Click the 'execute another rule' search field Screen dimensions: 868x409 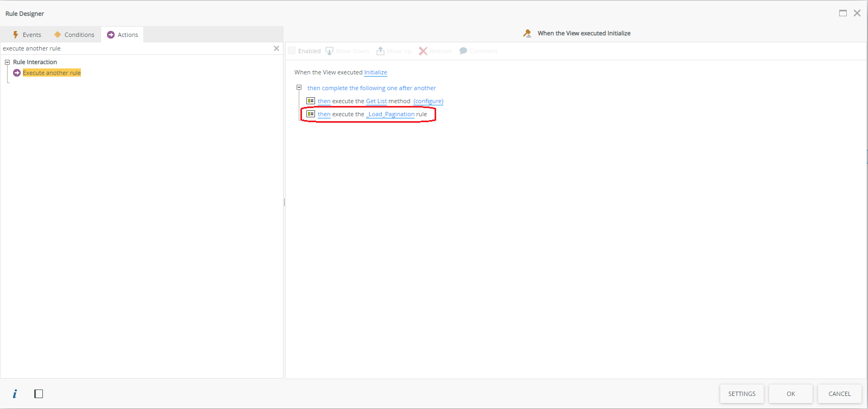136,48
